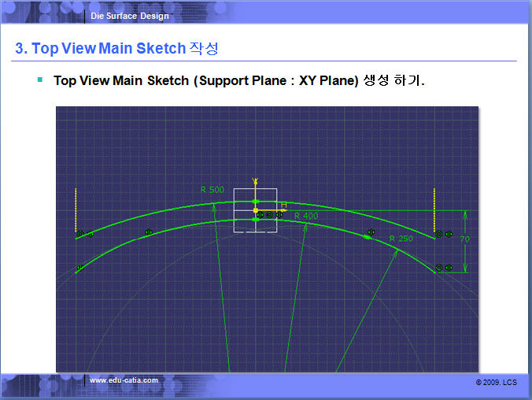Click the R 500 radius dimension label

click(x=212, y=190)
